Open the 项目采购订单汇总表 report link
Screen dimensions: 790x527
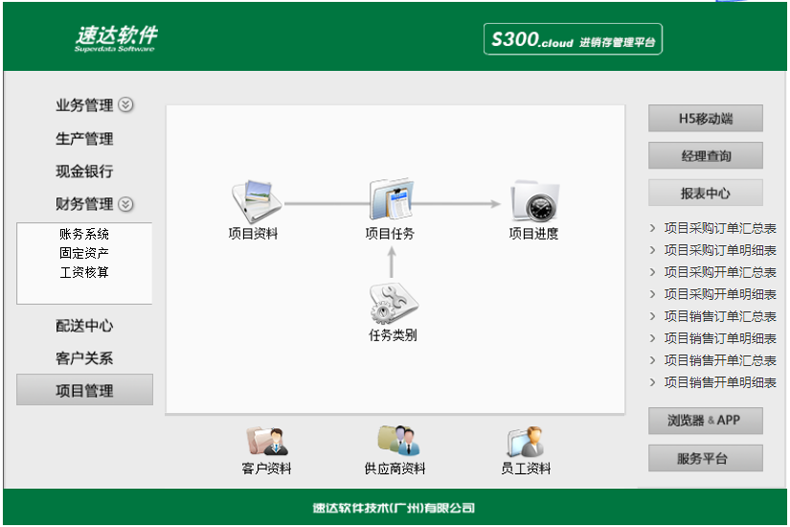(720, 228)
